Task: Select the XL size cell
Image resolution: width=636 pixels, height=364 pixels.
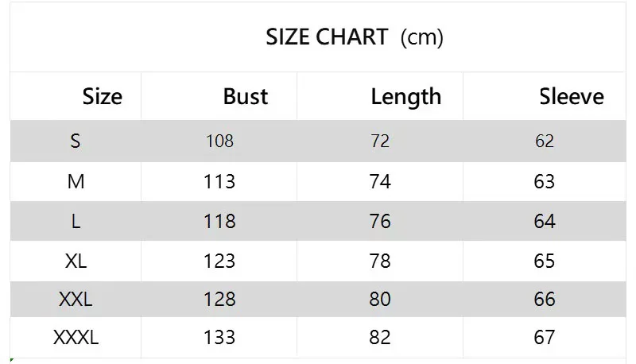Action: (76, 261)
